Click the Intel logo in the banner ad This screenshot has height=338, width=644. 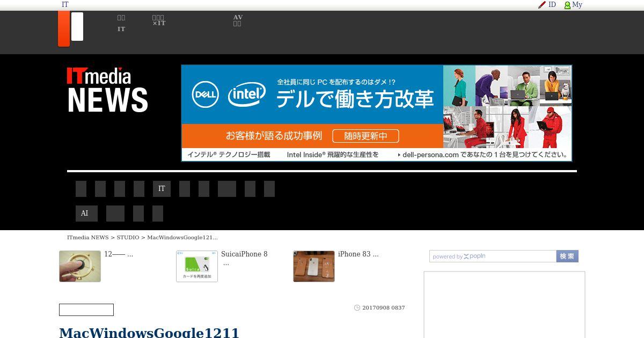pos(247,95)
